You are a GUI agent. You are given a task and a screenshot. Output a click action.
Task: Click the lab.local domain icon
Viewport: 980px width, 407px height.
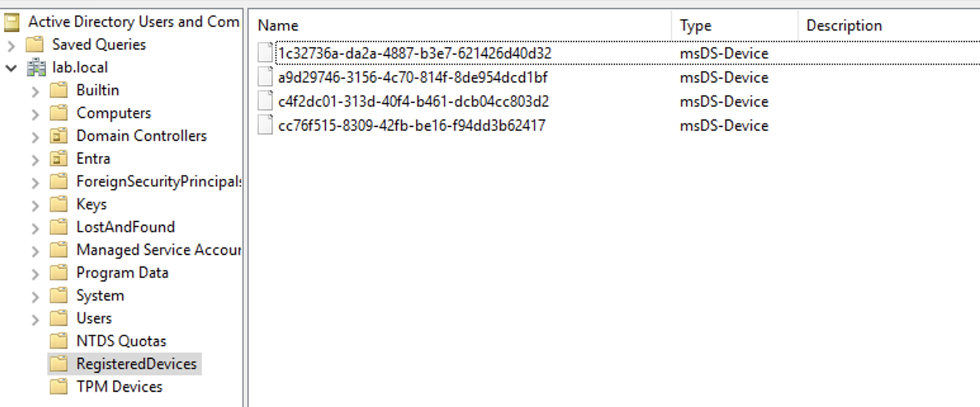coord(36,67)
